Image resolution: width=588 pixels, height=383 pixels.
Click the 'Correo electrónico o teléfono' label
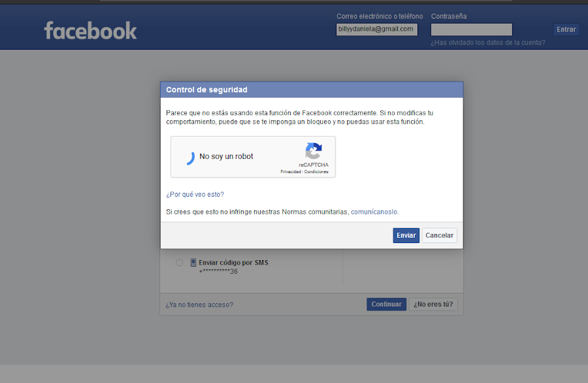coord(380,16)
